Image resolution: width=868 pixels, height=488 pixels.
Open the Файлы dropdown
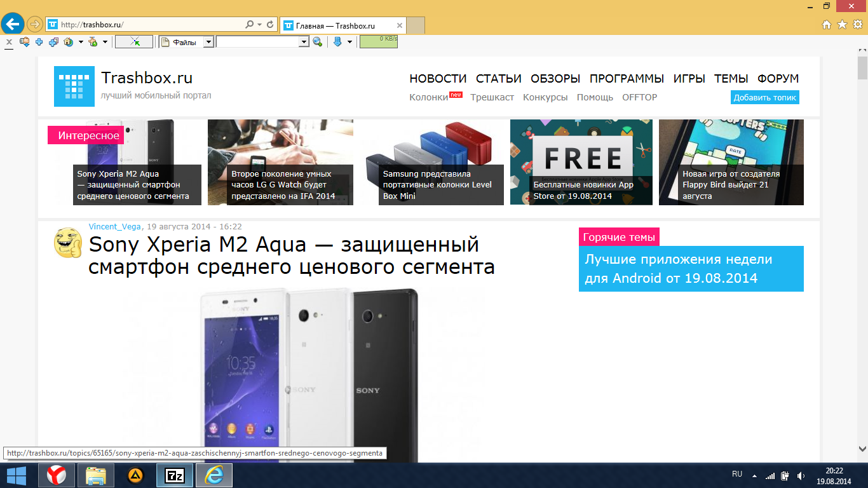(x=208, y=42)
